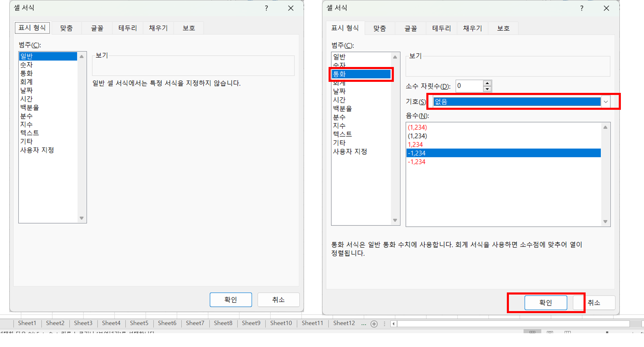Select 일반 category in right dialog
Viewport: 644px width, 347px height.
coord(361,57)
